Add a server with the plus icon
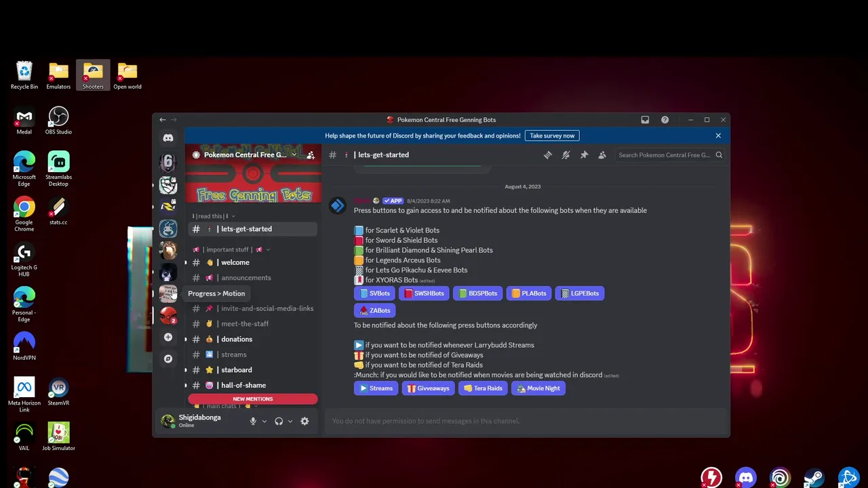The width and height of the screenshot is (868, 488). coord(168,337)
